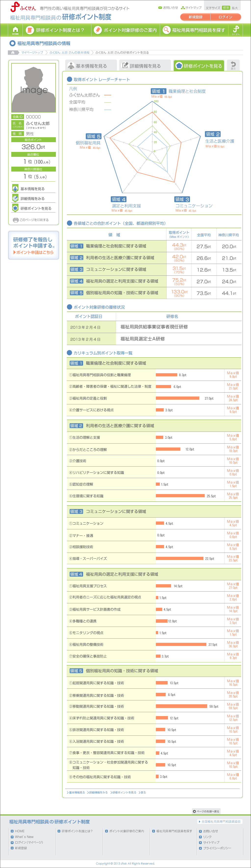The height and width of the screenshot is (868, 251).
Task: Click the pencil icon beside sidebar 詳細情報をみる
Action: (x=15, y=198)
